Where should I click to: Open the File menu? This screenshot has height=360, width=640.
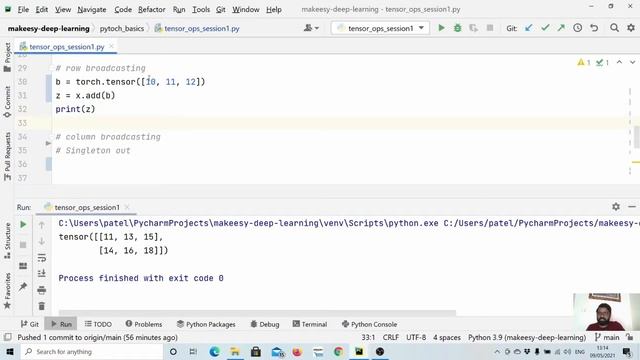[x=23, y=9]
